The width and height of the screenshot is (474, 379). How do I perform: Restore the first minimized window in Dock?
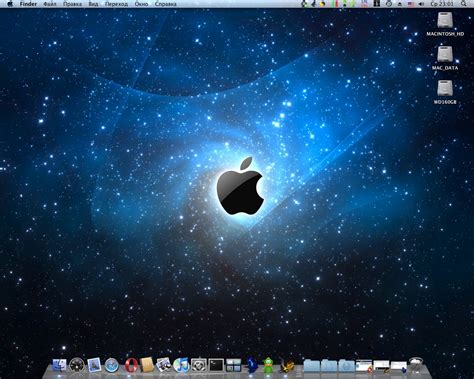coord(364,366)
